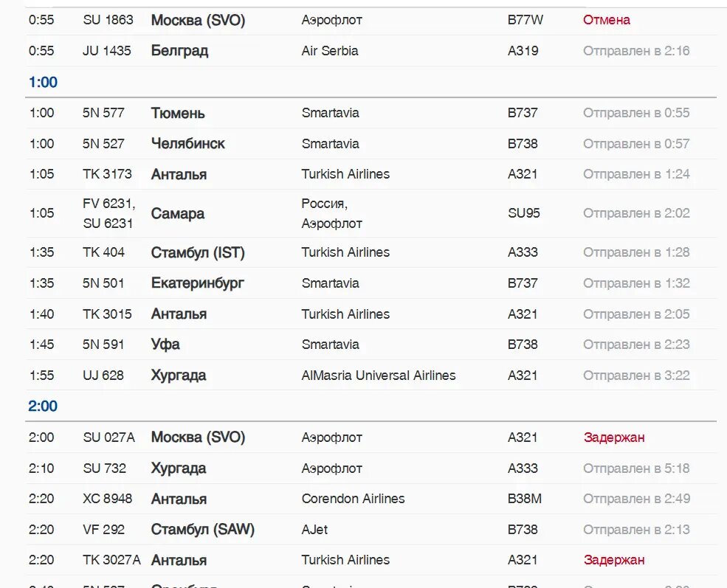This screenshot has width=727, height=588.
Task: Click Air Serbia airline name
Action: point(329,51)
